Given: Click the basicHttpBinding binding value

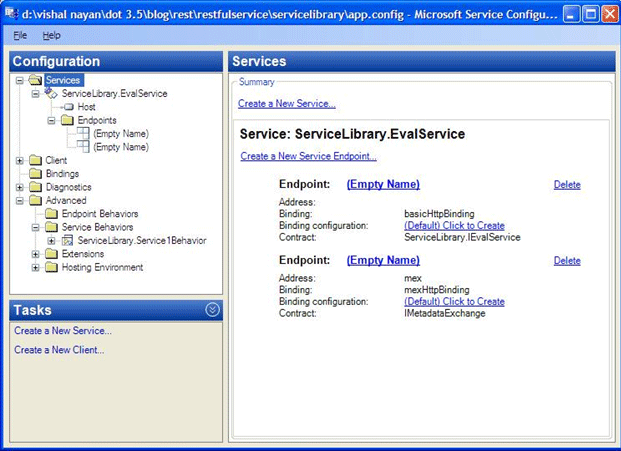Looking at the screenshot, I should (x=439, y=214).
